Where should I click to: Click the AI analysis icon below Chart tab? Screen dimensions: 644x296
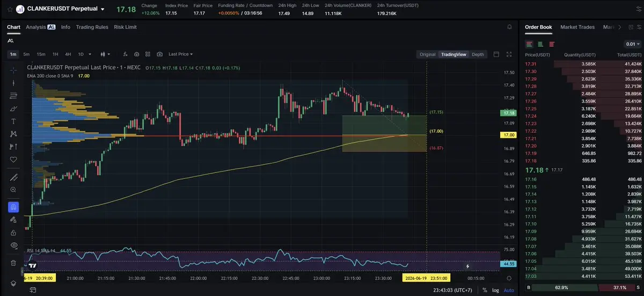click(x=11, y=41)
